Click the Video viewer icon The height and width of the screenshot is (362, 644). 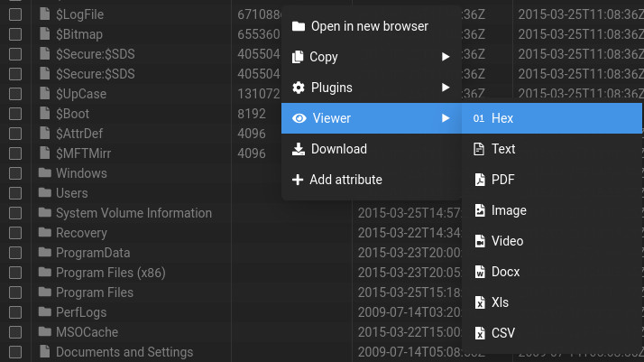479,241
